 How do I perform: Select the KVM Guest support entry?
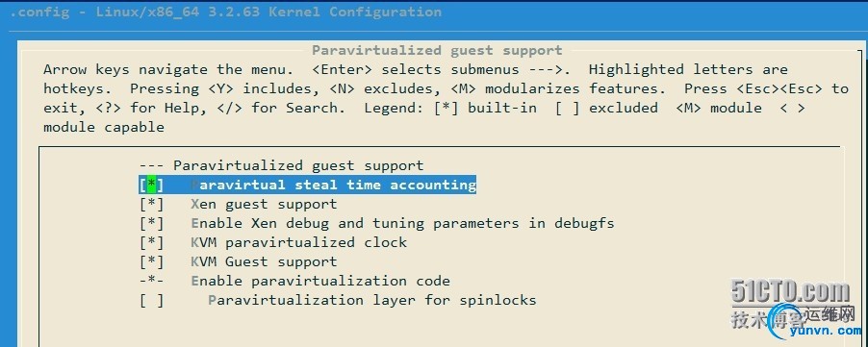click(264, 261)
